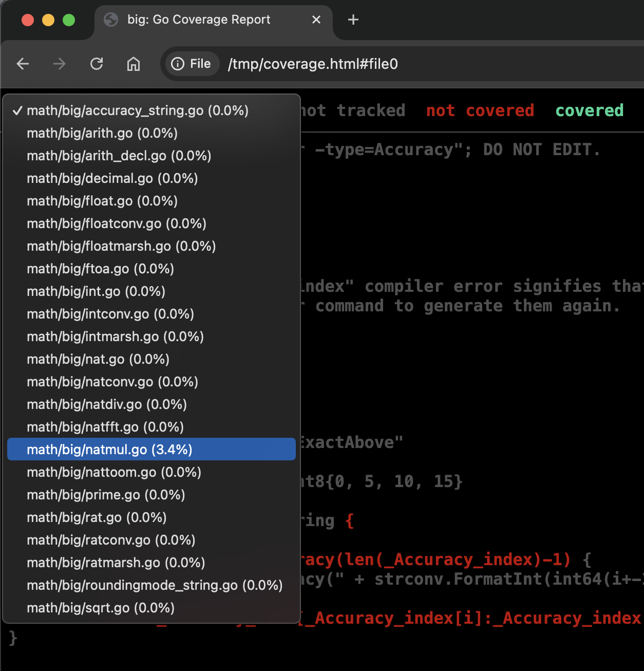Click the not covered legend label
644x671 pixels.
[x=480, y=110]
